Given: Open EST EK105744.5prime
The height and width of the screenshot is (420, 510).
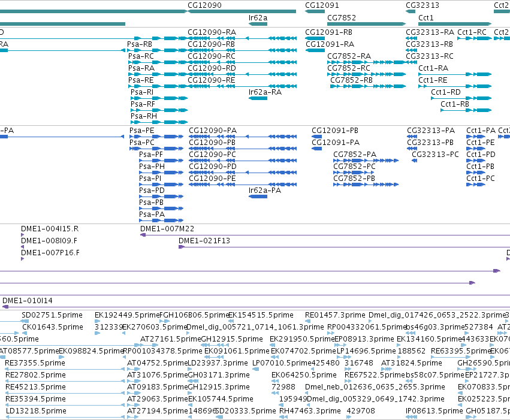Looking at the screenshot, I should [221, 399].
